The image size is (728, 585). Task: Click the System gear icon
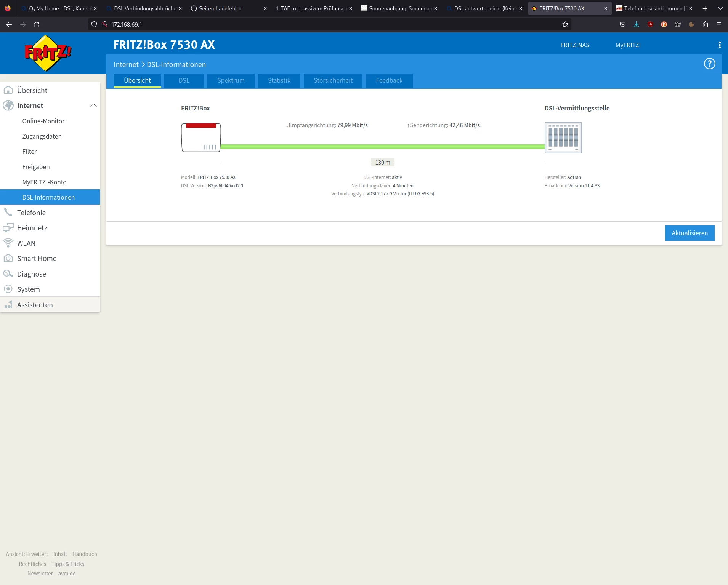tap(8, 289)
